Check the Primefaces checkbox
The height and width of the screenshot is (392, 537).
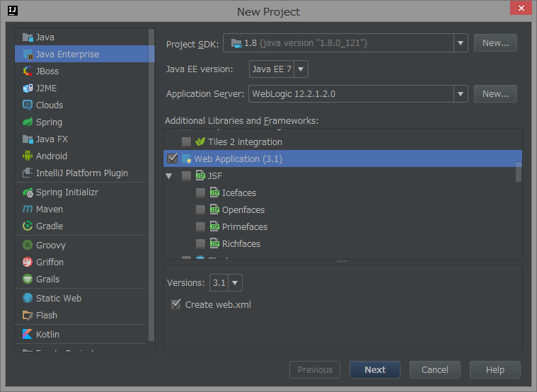click(200, 226)
